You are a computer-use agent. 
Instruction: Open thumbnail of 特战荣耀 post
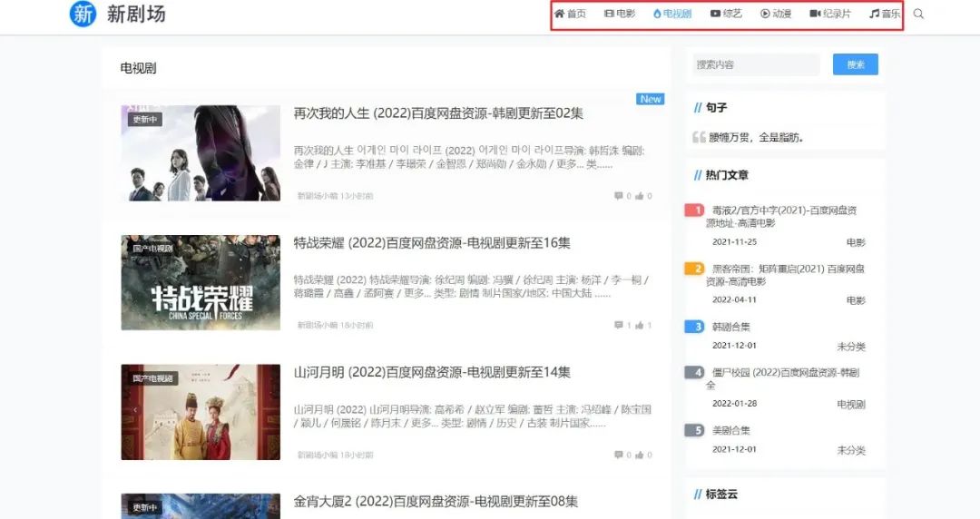click(x=201, y=282)
